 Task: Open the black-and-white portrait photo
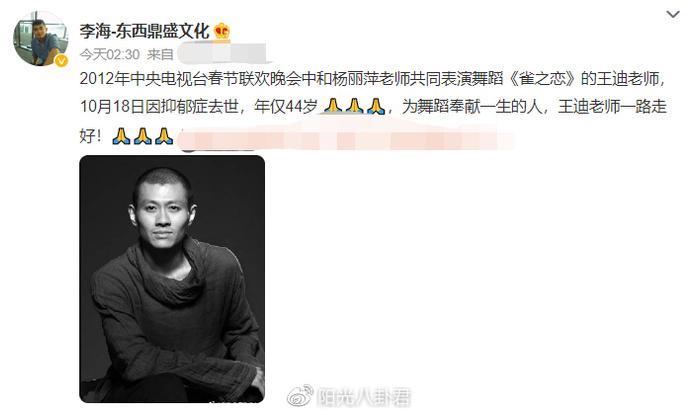(172, 279)
